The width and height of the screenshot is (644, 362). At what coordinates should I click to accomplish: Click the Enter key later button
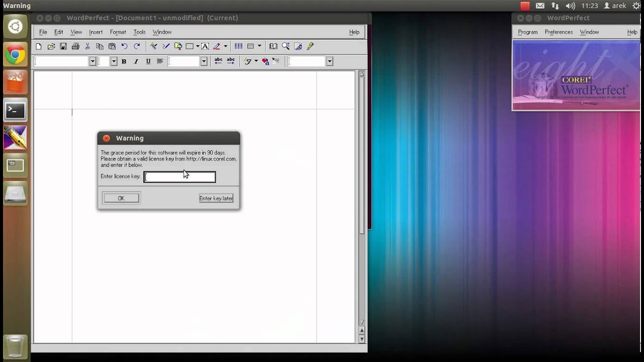click(216, 198)
